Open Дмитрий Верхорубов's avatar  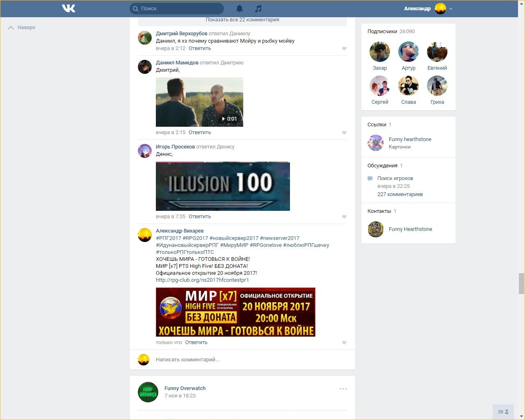coord(145,37)
